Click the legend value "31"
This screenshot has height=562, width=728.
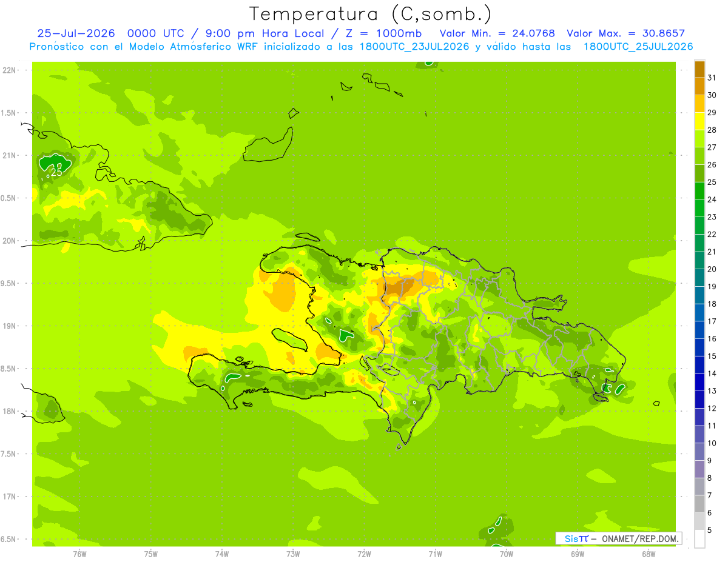coord(712,78)
